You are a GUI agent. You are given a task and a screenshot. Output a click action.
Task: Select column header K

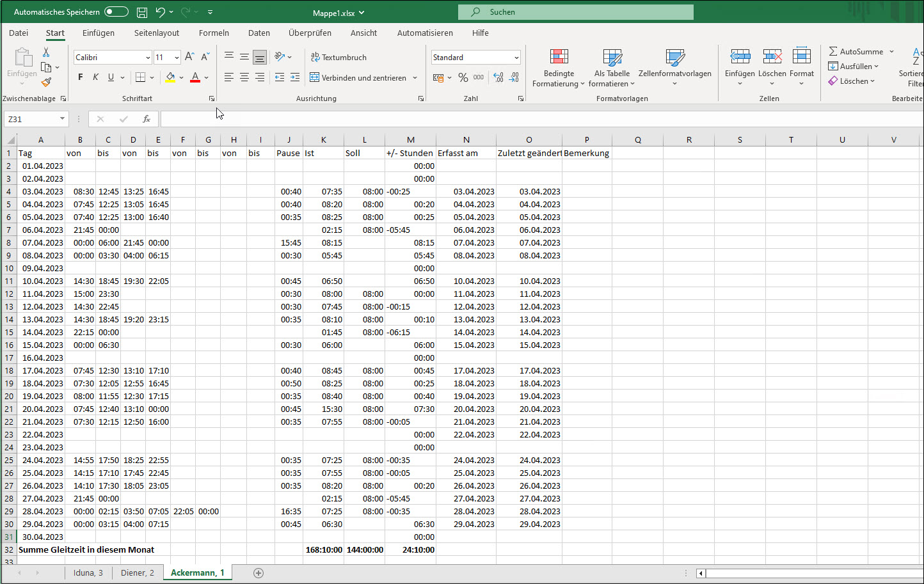(x=324, y=140)
